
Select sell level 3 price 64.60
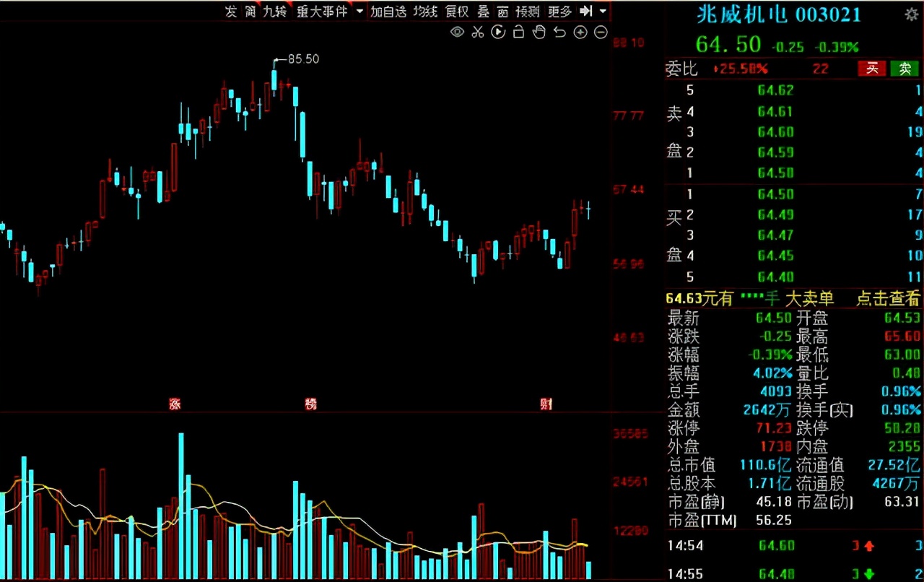coord(775,131)
